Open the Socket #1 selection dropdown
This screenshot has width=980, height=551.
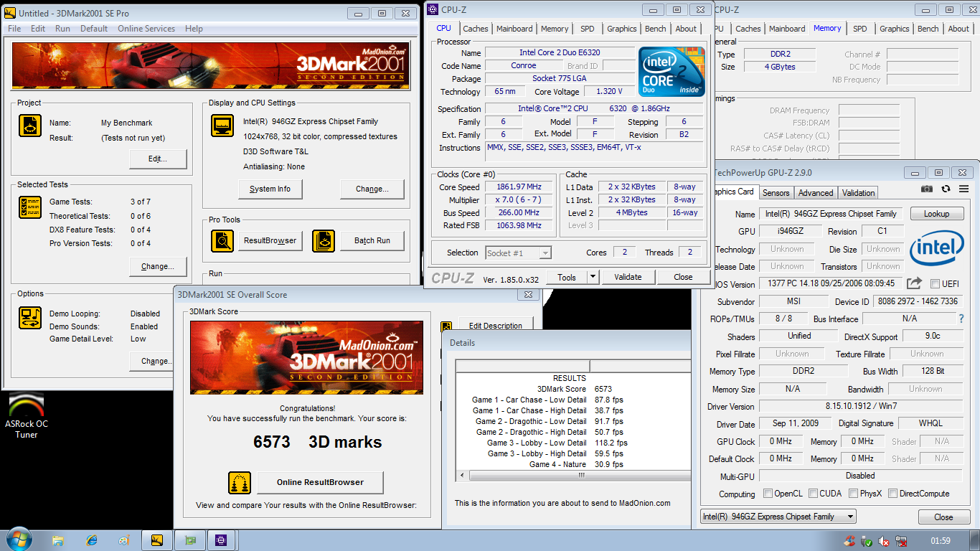(545, 253)
